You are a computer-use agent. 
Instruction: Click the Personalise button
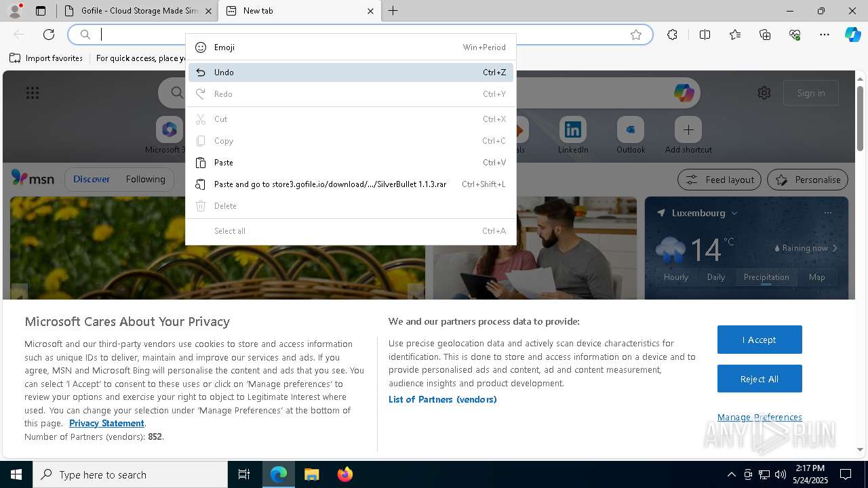(808, 180)
